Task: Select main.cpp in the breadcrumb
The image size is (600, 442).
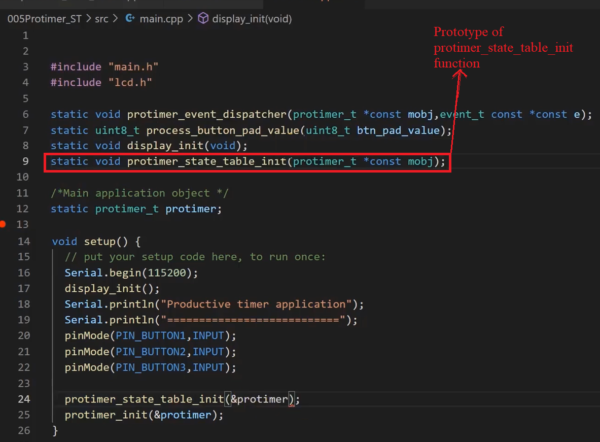Action: [161, 19]
